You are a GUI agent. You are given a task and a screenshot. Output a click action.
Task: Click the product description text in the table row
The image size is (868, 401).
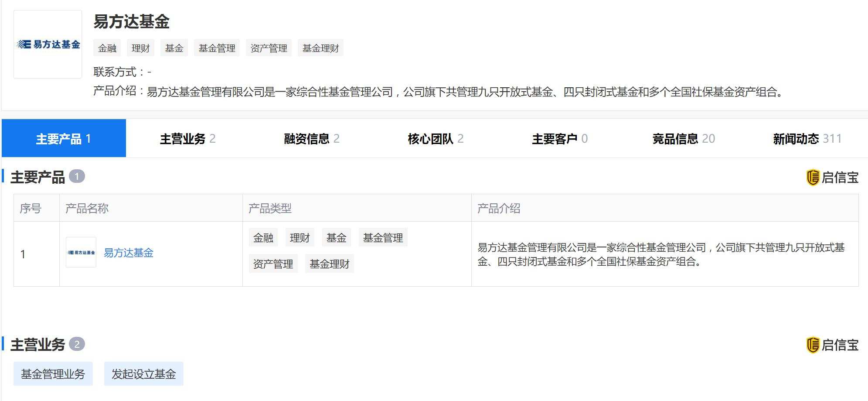[x=661, y=254]
